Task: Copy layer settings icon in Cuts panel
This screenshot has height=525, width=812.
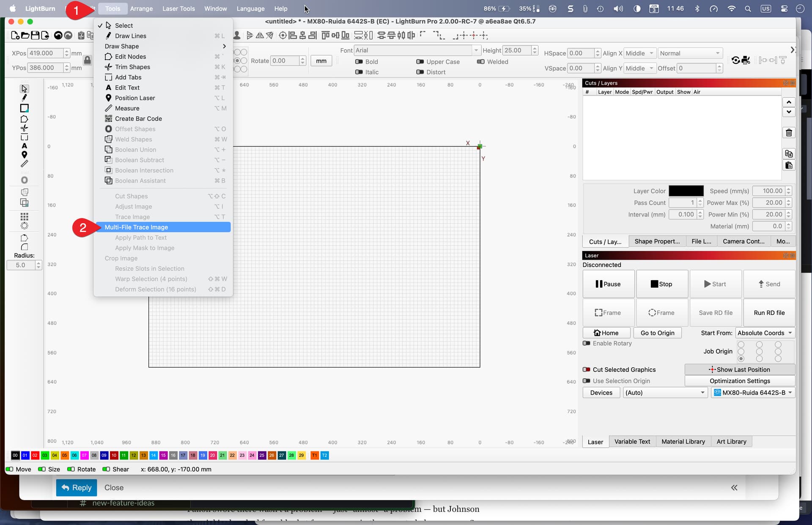Action: click(789, 154)
